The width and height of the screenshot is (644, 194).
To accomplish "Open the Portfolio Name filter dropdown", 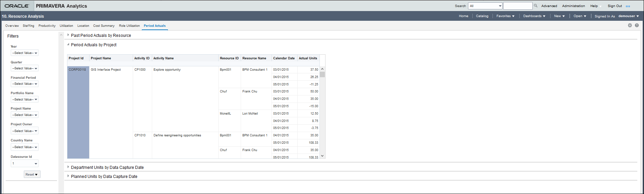I will 24,100.
